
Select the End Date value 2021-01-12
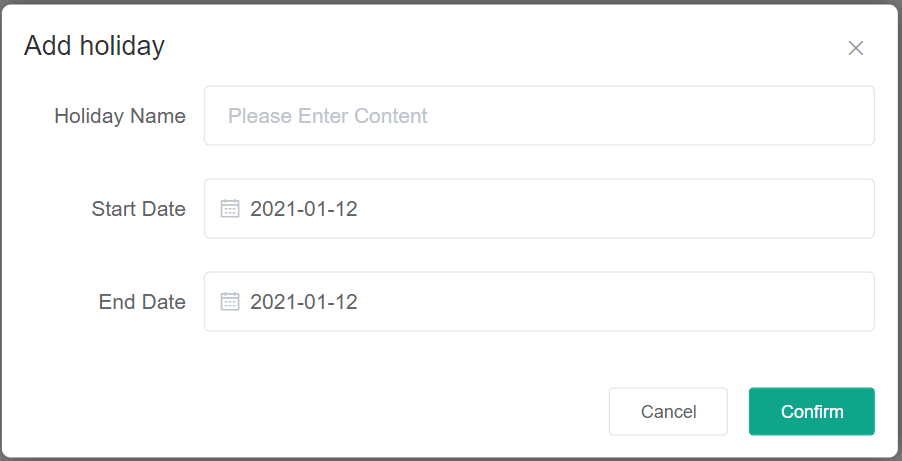pos(304,302)
